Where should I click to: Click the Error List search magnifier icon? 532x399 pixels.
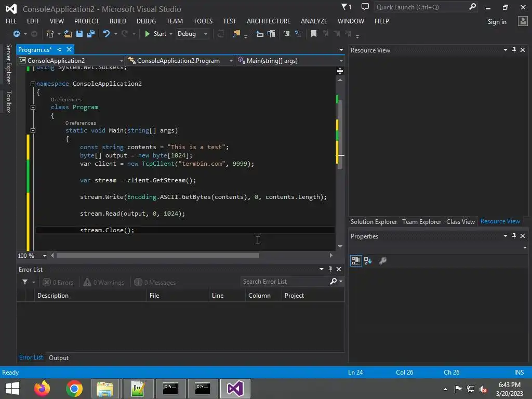coord(333,282)
